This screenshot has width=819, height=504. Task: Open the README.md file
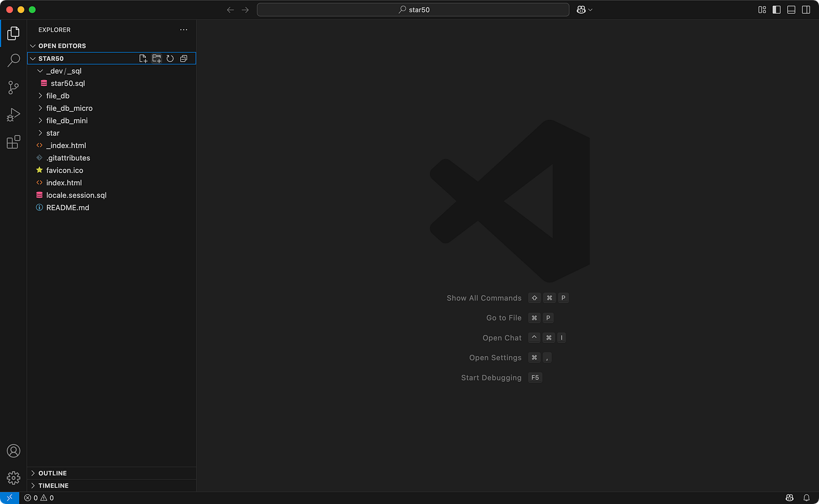(x=112, y=208)
